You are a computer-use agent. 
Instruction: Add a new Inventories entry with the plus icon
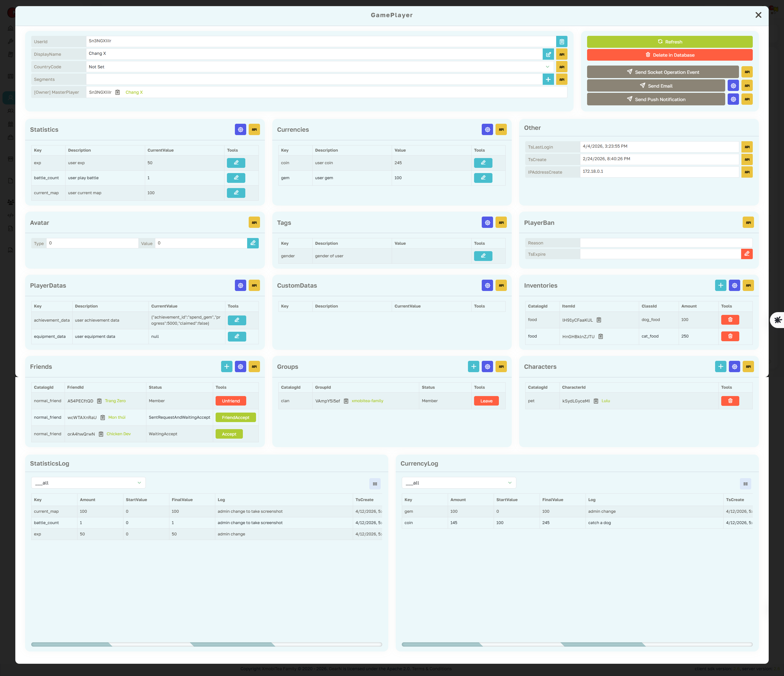pos(720,285)
